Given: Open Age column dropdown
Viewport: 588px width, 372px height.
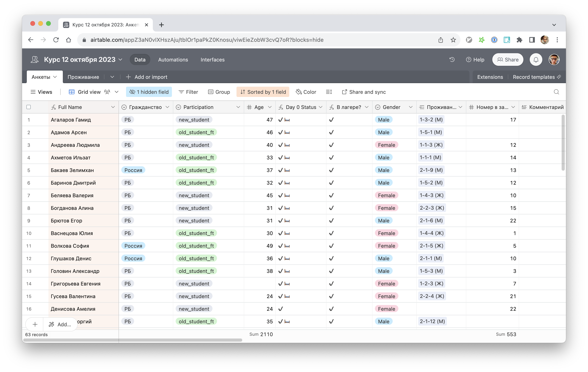Looking at the screenshot, I should (x=270, y=107).
